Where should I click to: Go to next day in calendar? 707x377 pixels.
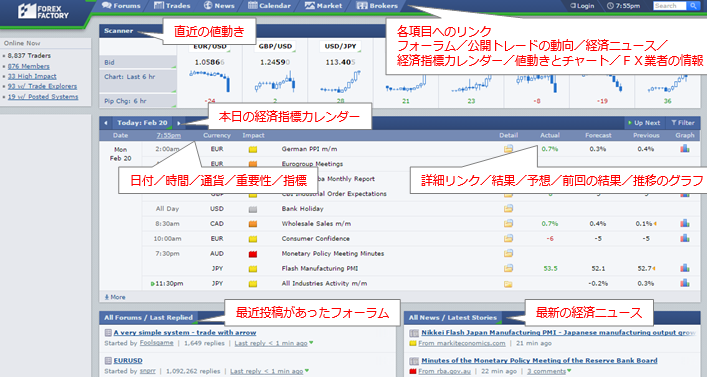tap(179, 123)
